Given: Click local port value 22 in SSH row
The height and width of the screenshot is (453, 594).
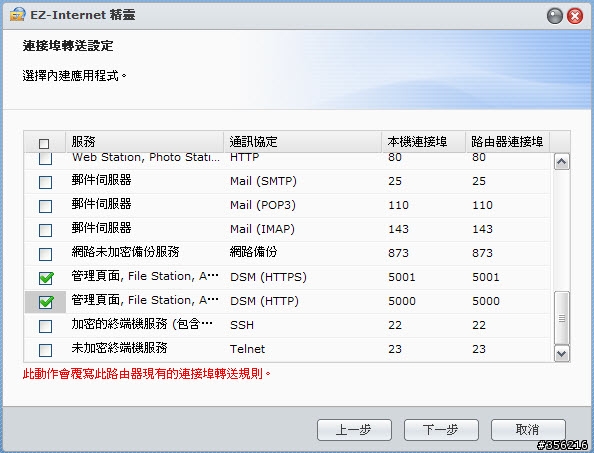Looking at the screenshot, I should click(x=395, y=325).
